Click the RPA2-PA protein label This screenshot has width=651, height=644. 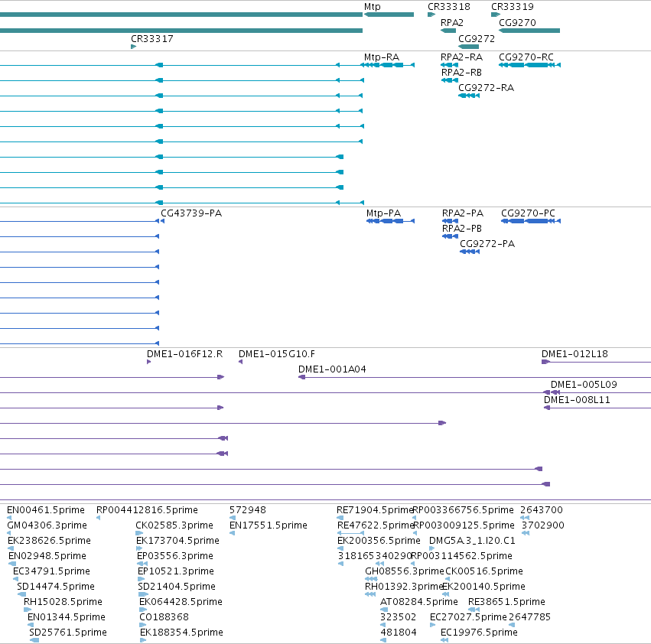click(463, 213)
